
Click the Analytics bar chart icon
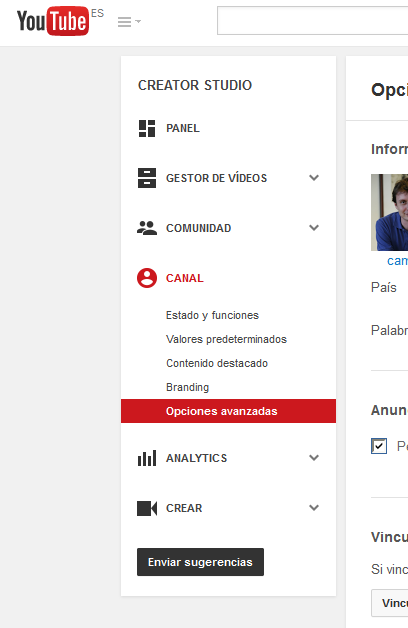coord(147,458)
